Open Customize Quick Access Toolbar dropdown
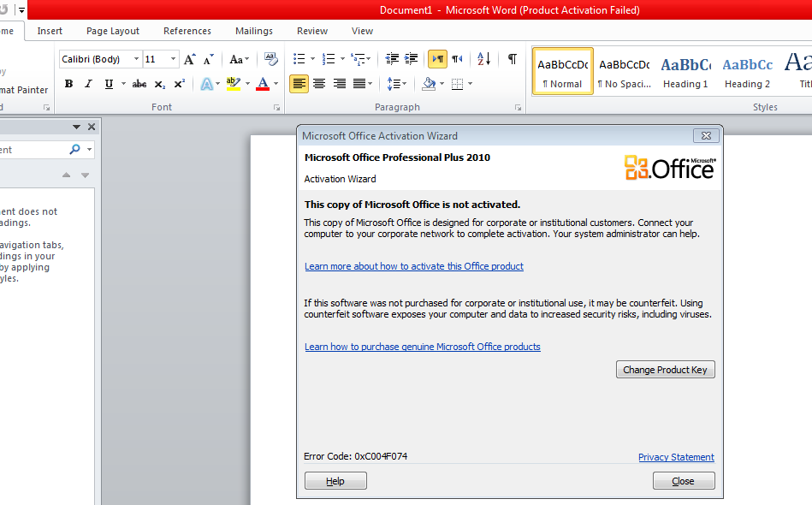 click(21, 9)
